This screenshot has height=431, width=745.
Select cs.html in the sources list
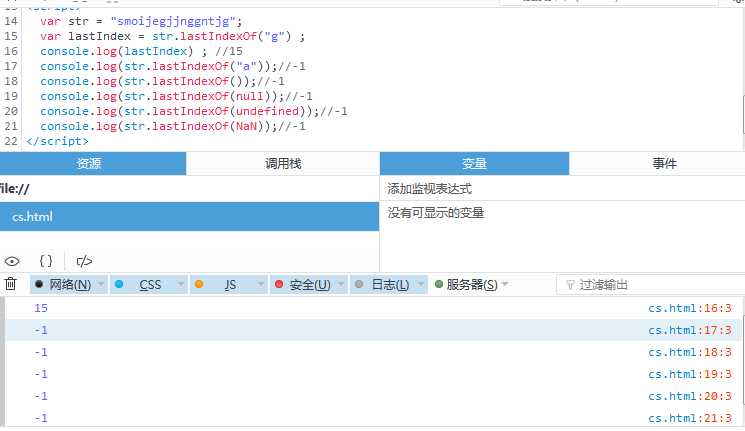pyautogui.click(x=189, y=217)
